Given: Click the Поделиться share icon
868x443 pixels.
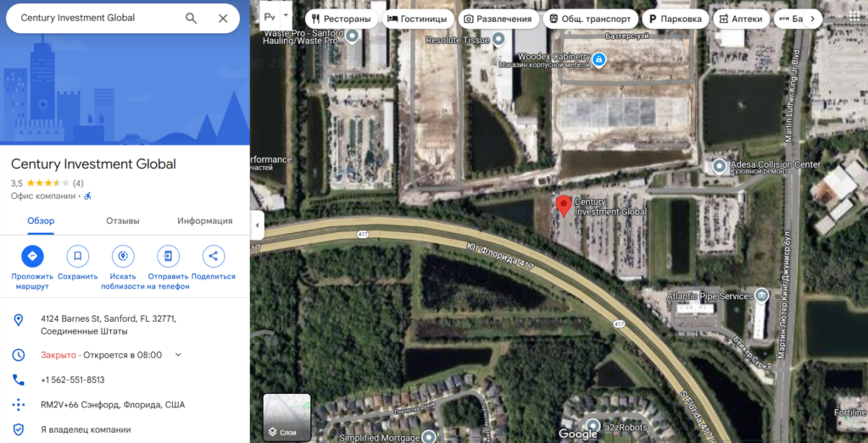Looking at the screenshot, I should click(x=214, y=256).
